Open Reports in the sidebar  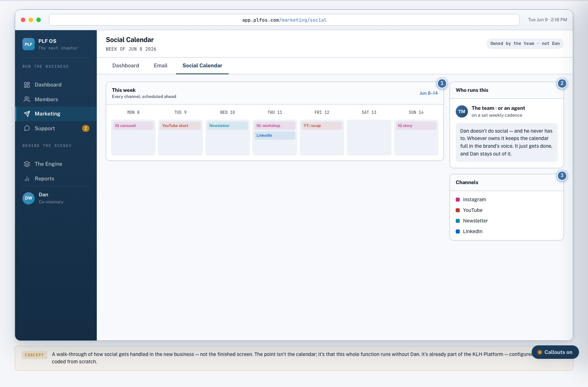pyautogui.click(x=45, y=179)
